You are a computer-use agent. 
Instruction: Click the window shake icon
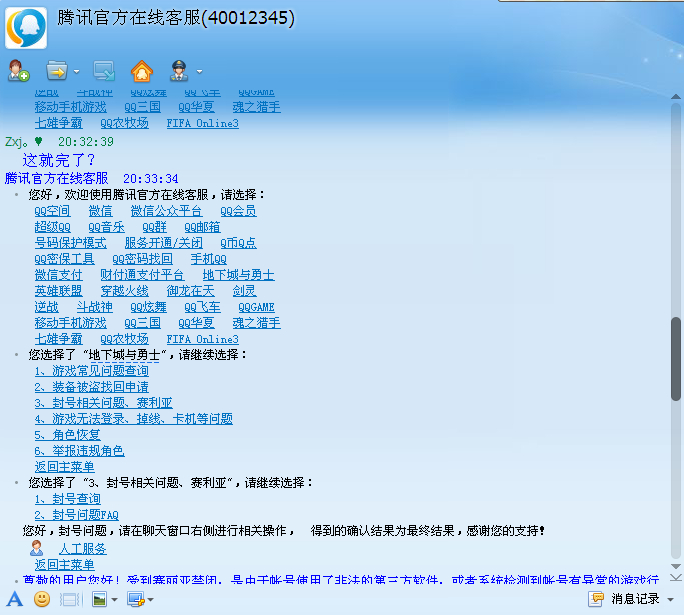coord(70,599)
